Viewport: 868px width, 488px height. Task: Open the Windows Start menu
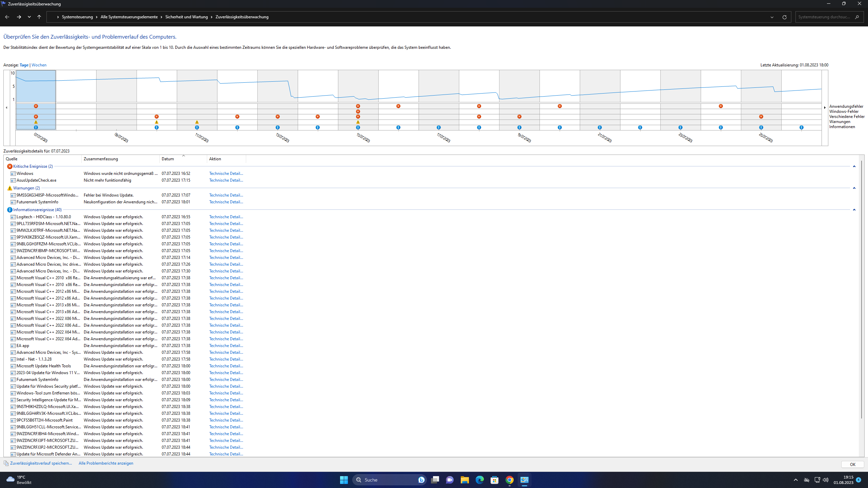[x=344, y=480]
